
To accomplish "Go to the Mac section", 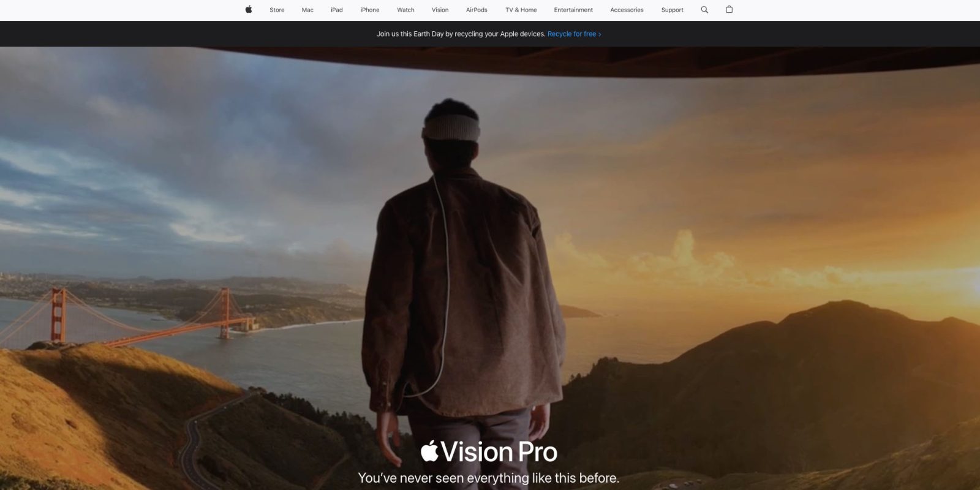I will tap(307, 10).
